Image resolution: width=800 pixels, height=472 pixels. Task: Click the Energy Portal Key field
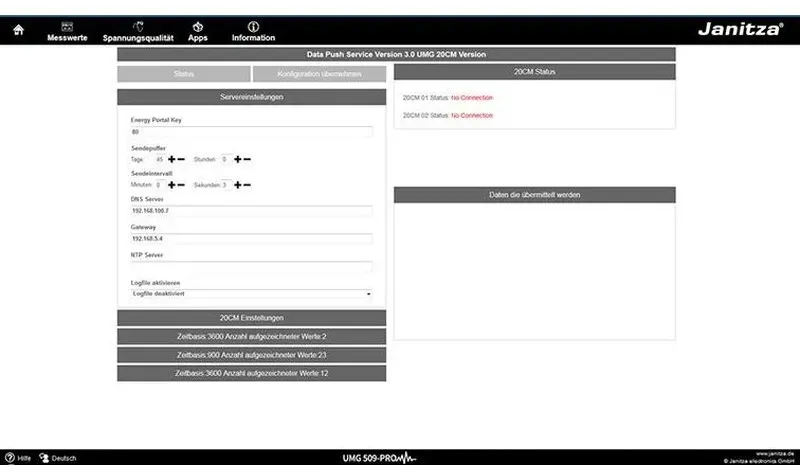point(252,132)
